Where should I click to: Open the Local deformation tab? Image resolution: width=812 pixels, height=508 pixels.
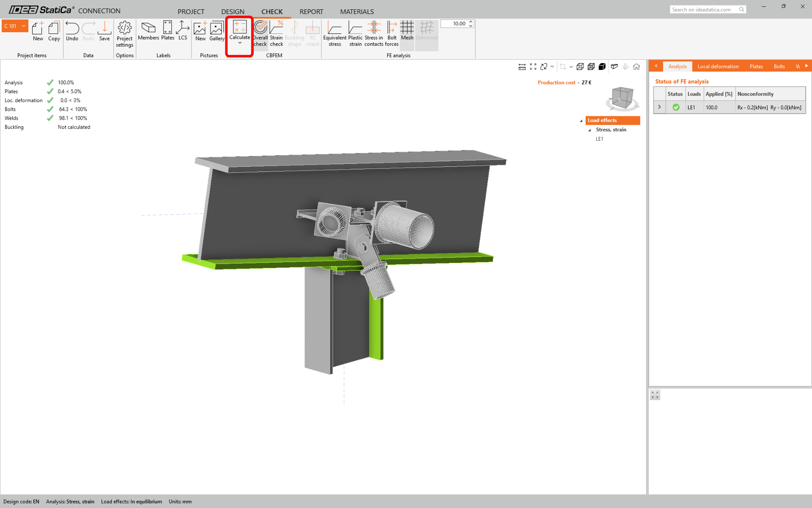(x=718, y=66)
